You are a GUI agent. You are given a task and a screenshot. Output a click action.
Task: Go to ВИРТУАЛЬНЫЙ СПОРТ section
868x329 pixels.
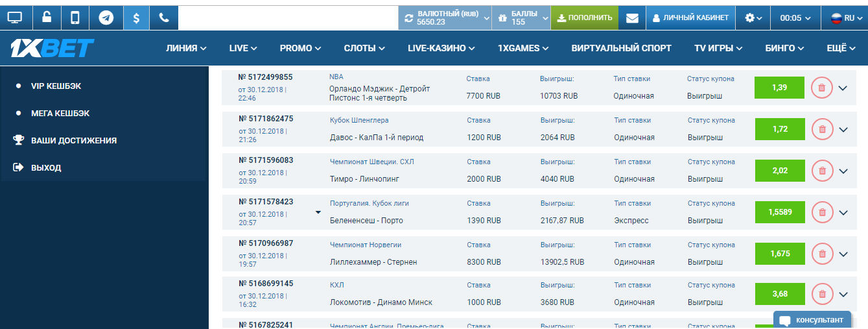pos(622,48)
